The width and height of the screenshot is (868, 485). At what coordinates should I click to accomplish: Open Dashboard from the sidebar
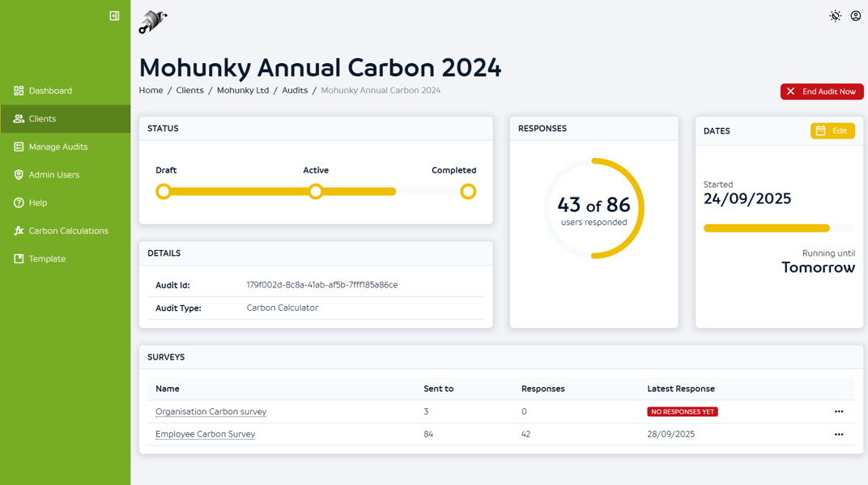(50, 91)
